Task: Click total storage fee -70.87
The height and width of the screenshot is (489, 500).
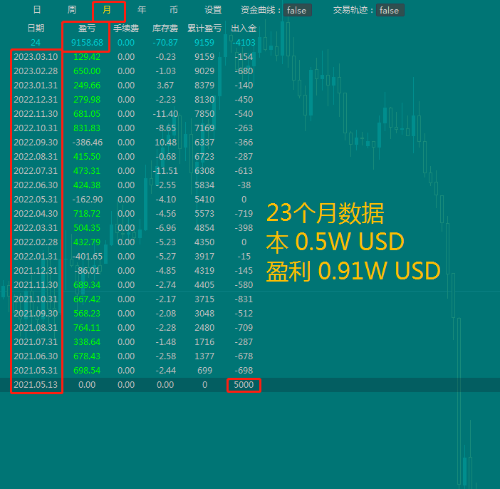Action: coord(165,43)
